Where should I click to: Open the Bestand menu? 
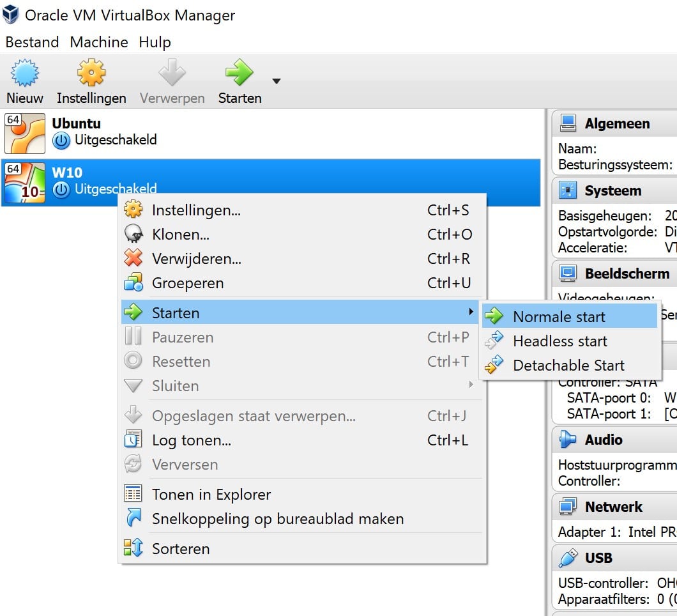coord(32,42)
